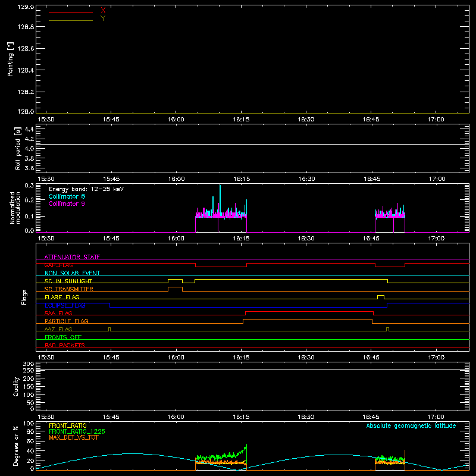Viewport: 476px width, 476px height.
Task: Click the "Flags" vertical axis title
Action: coord(24,297)
